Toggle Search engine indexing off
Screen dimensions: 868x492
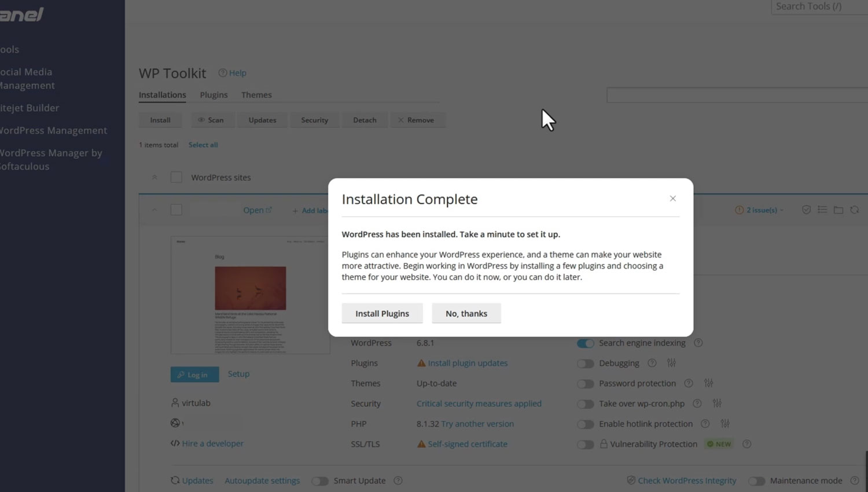pyautogui.click(x=585, y=343)
